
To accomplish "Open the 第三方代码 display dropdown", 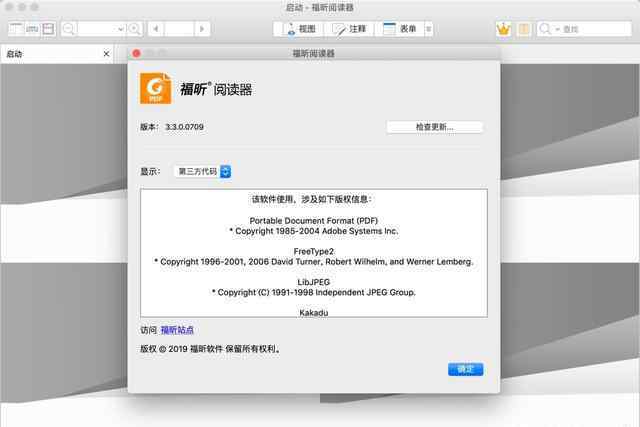I will pyautogui.click(x=203, y=171).
